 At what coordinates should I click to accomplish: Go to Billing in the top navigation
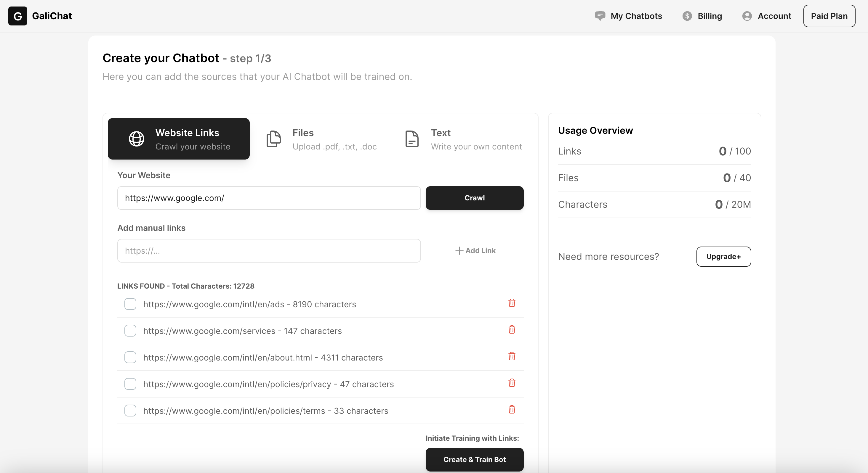(x=702, y=16)
